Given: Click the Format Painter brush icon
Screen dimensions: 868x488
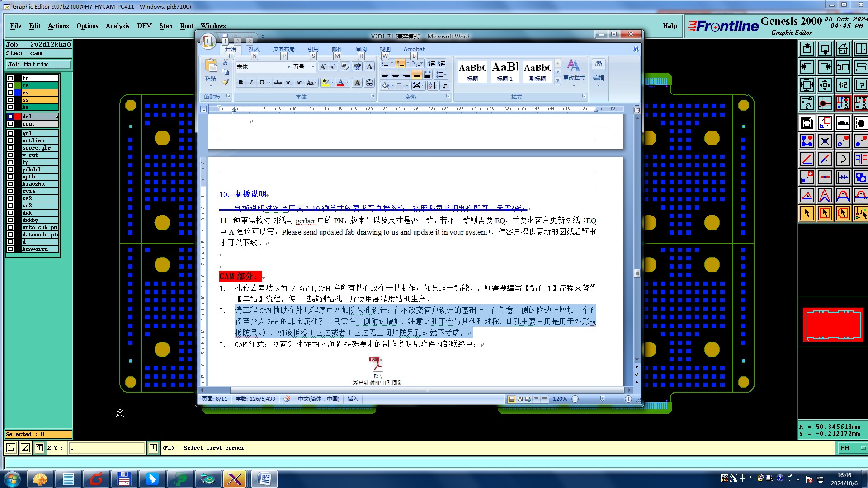Looking at the screenshot, I should pyautogui.click(x=226, y=82).
